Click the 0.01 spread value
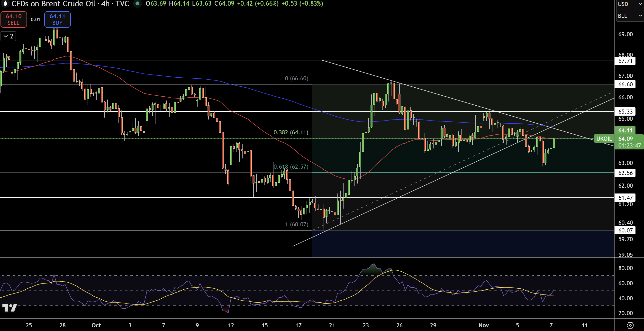Viewport: 644px width, 331px height. (36, 19)
